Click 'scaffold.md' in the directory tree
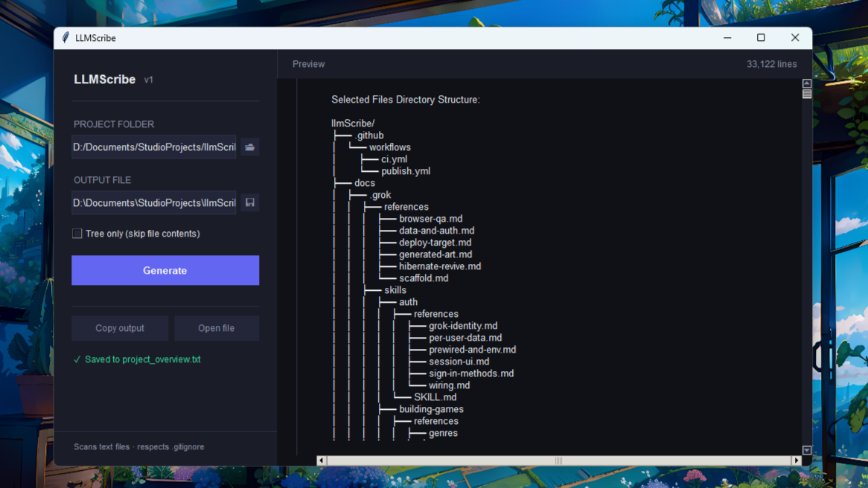Image resolution: width=868 pixels, height=488 pixels. coord(424,278)
